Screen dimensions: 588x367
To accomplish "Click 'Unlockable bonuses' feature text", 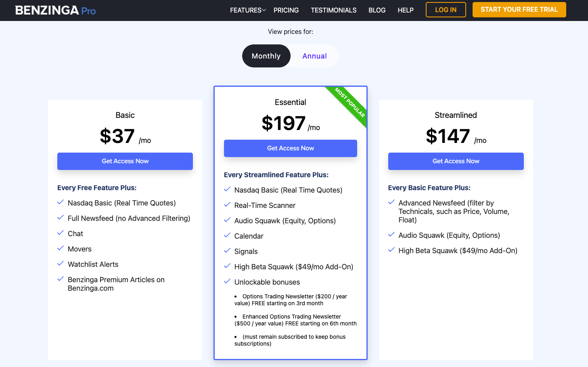I will [267, 282].
